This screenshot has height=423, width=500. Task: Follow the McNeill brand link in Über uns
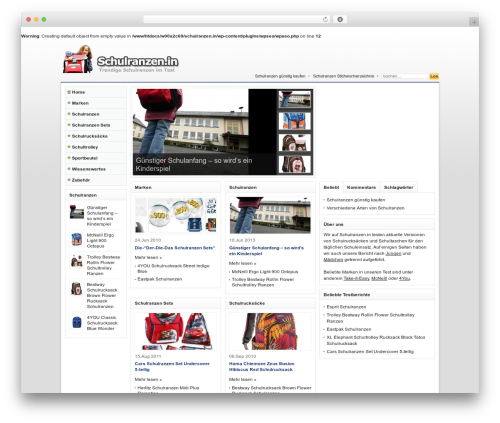[x=379, y=278]
